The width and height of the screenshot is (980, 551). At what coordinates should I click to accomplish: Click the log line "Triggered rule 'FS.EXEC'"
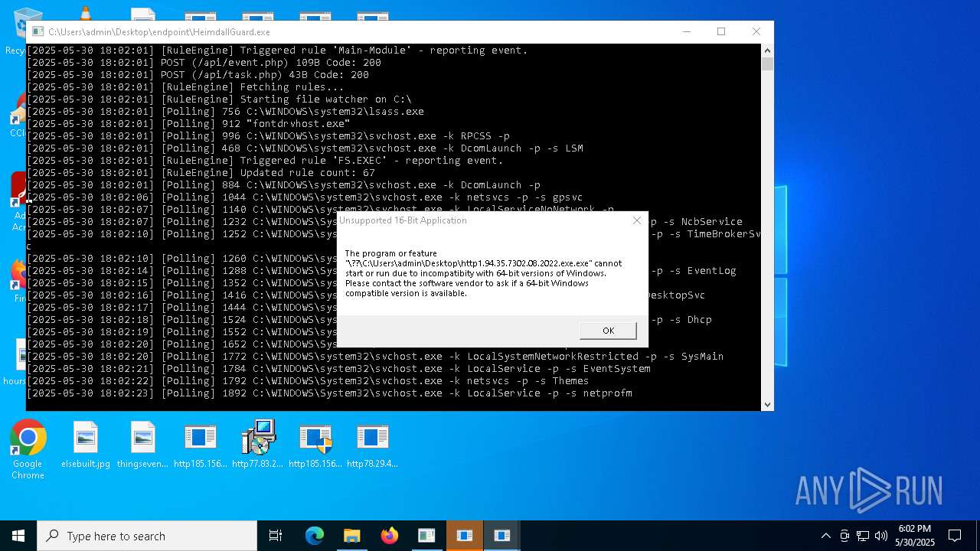(265, 161)
